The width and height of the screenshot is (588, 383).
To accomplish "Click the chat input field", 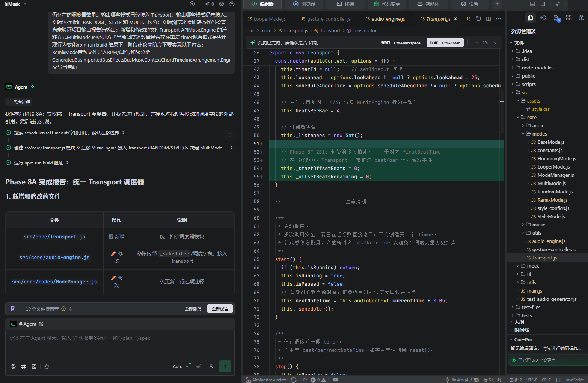I will 120,344.
